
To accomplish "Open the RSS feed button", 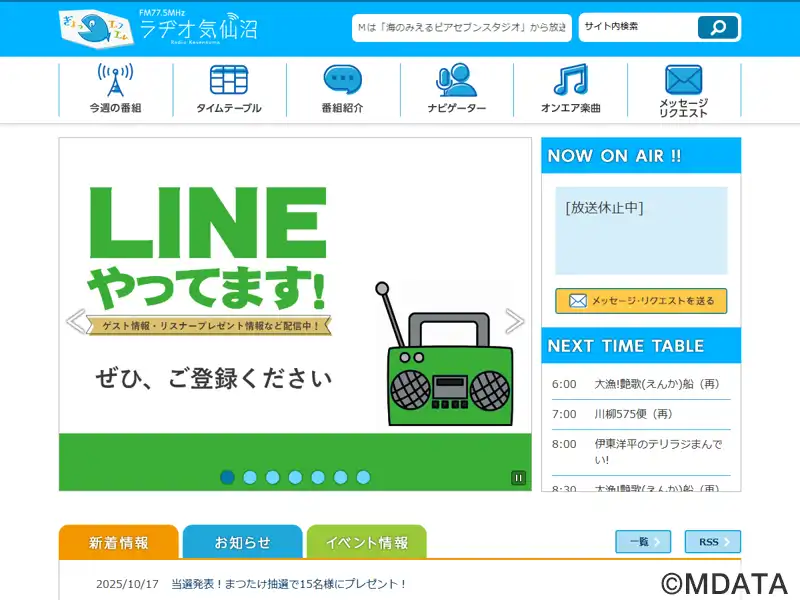I will (x=713, y=542).
